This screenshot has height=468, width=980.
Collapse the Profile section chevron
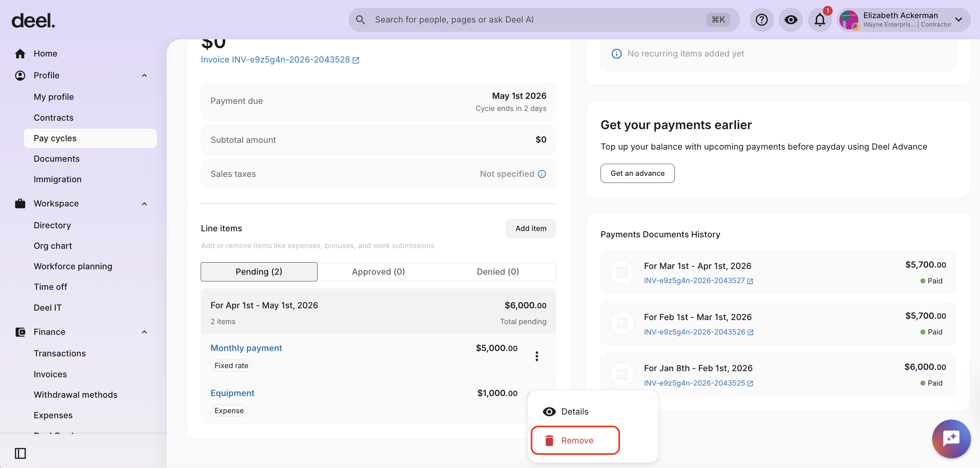coord(144,75)
